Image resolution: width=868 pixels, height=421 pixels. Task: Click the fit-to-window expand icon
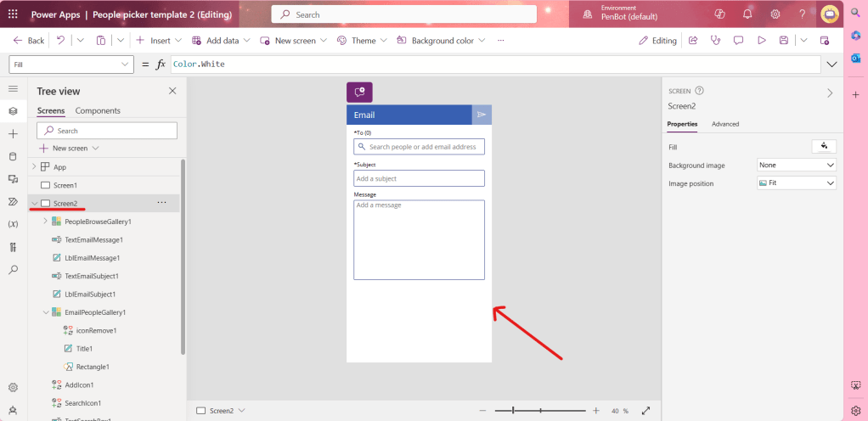646,411
